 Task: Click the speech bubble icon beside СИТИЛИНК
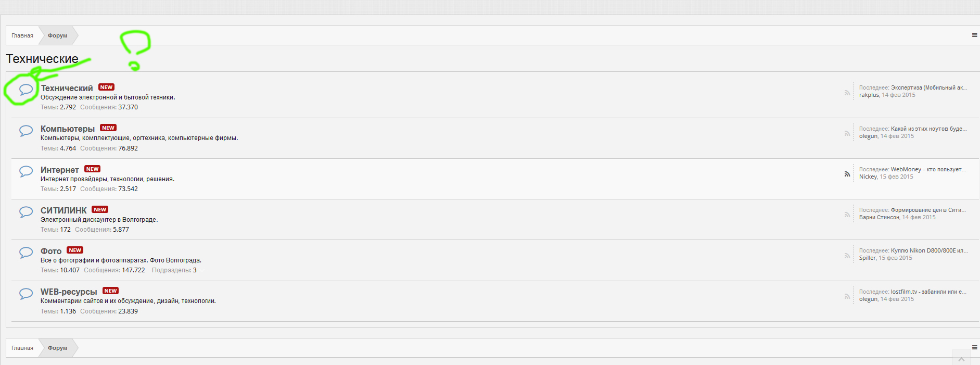tap(26, 212)
